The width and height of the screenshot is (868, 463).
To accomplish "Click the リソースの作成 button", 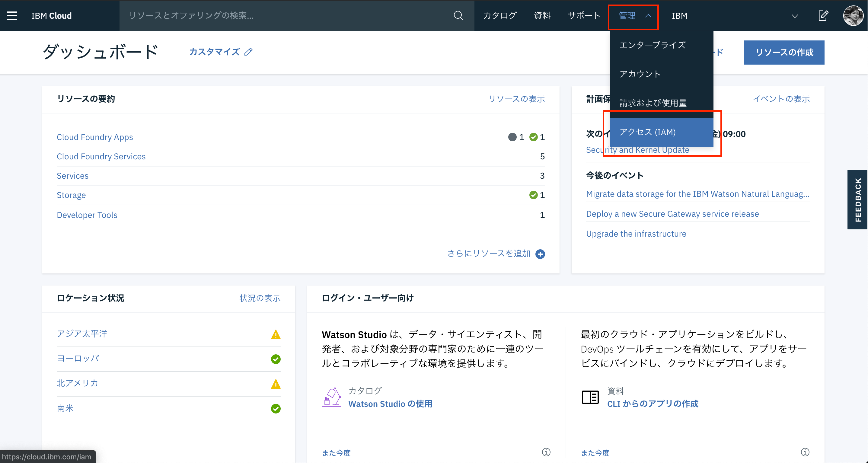I will tap(784, 52).
